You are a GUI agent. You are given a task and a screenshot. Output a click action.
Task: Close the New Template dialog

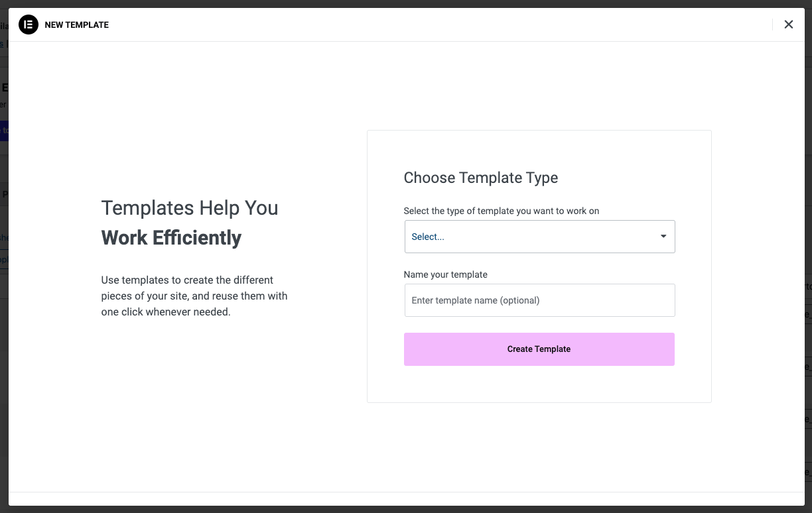coord(788,25)
